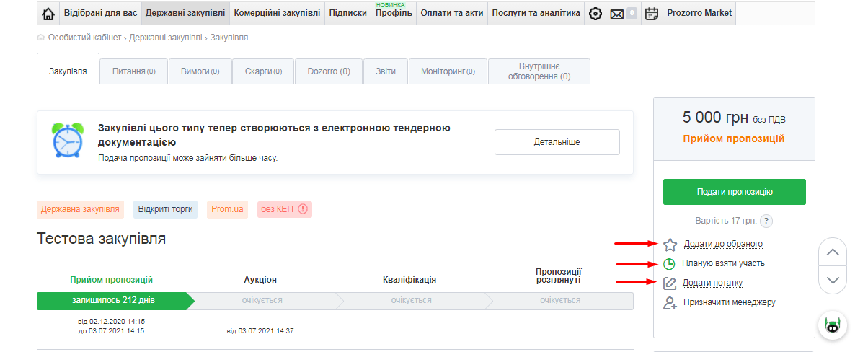Open settings gear icon in top bar
The width and height of the screenshot is (868, 352).
(x=595, y=14)
